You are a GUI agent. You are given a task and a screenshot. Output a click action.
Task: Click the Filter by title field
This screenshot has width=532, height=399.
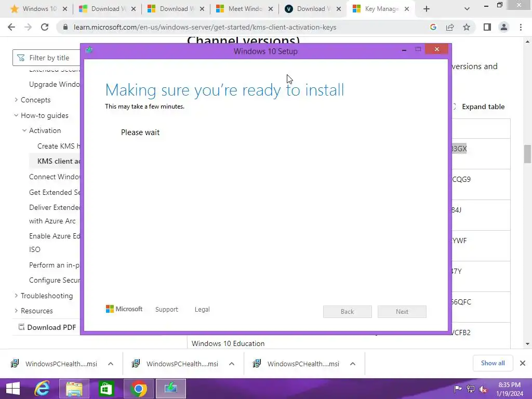pyautogui.click(x=47, y=58)
